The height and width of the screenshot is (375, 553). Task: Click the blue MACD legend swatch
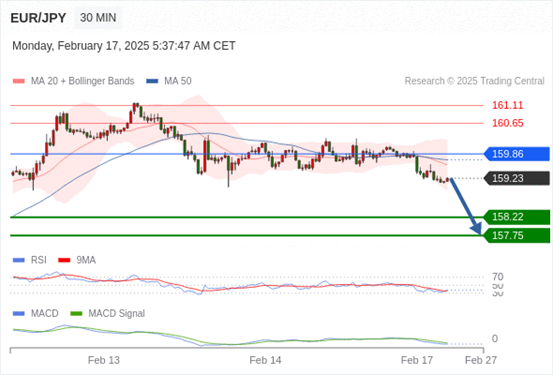click(x=19, y=314)
